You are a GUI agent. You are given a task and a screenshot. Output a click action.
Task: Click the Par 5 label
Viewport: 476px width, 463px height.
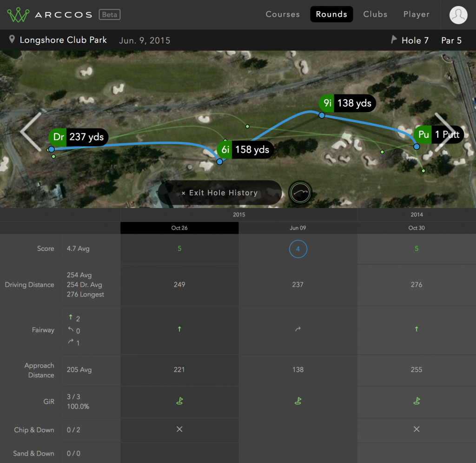(451, 40)
